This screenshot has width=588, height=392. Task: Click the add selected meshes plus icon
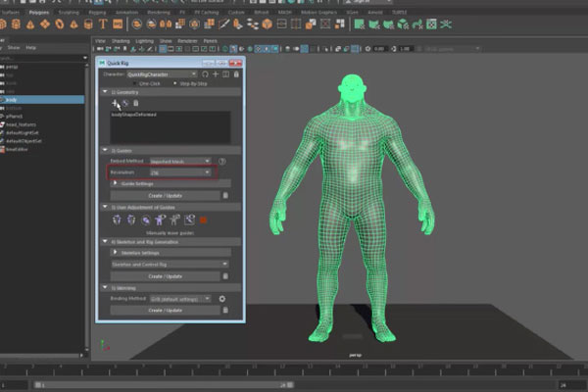[x=115, y=103]
